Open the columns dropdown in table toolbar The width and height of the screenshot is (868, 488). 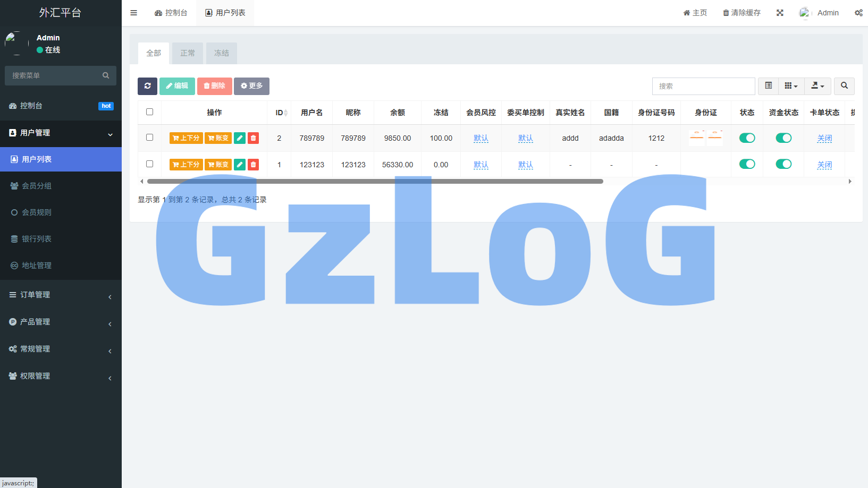click(791, 86)
